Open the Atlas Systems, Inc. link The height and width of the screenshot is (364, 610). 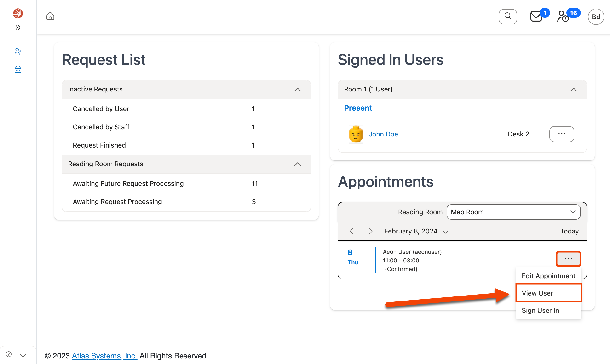tap(104, 356)
